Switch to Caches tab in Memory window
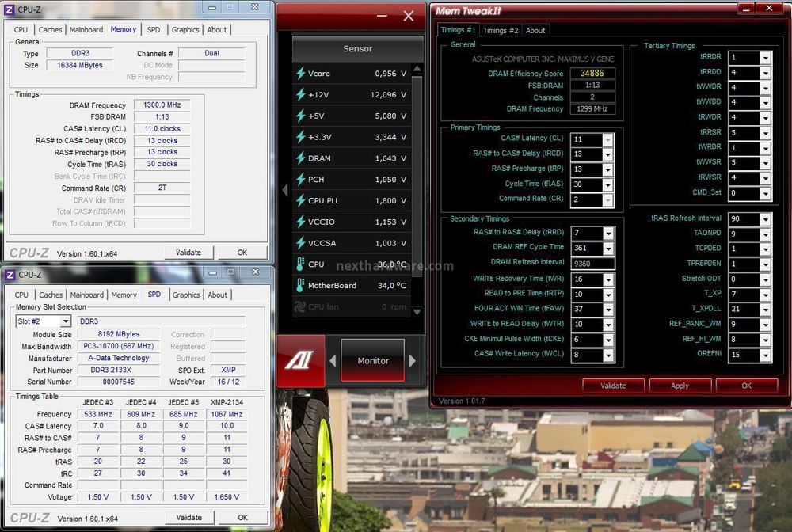Screen dimensions: 792x532 coord(50,30)
